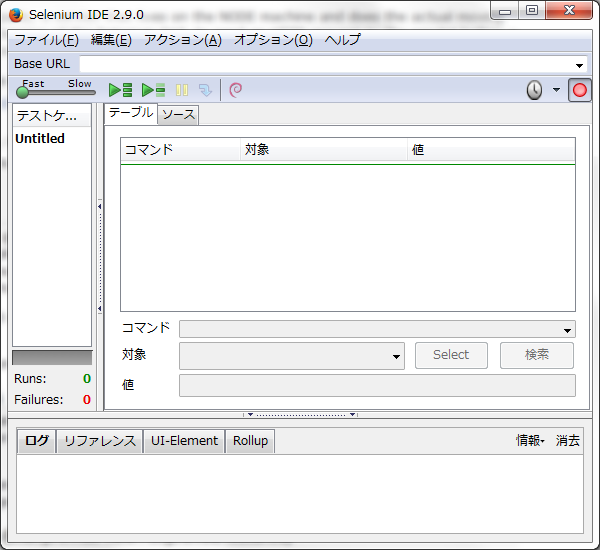Click the 検索 button
This screenshot has height=550, width=600.
(x=537, y=355)
